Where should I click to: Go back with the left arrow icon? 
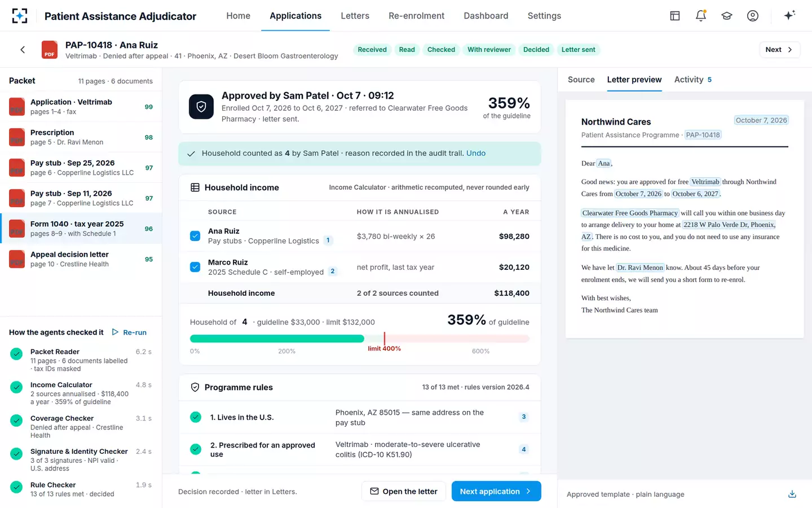(23, 50)
